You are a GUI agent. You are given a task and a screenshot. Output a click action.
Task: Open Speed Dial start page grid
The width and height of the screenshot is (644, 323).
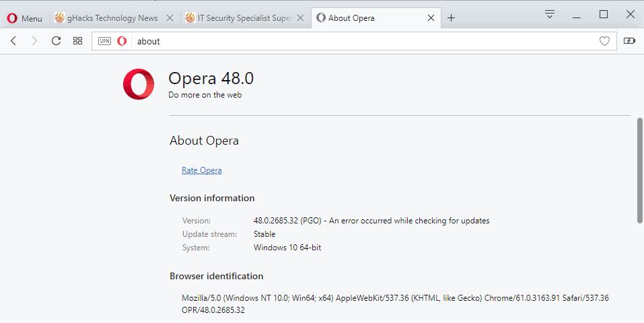pos(77,40)
